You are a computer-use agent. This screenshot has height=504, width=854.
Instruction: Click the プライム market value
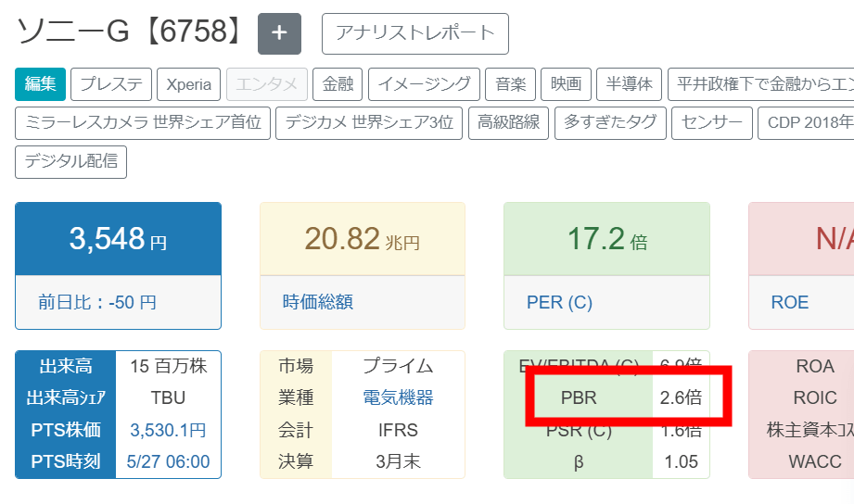point(398,366)
